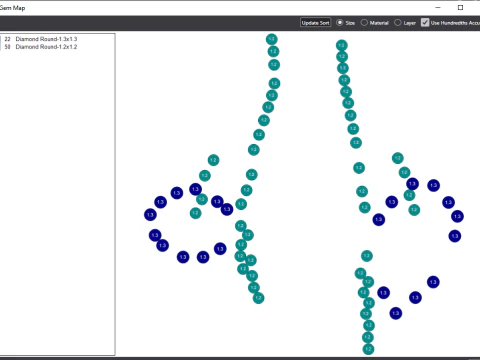Click the topmost teal 1.2 gem of the right strand

pos(342,45)
